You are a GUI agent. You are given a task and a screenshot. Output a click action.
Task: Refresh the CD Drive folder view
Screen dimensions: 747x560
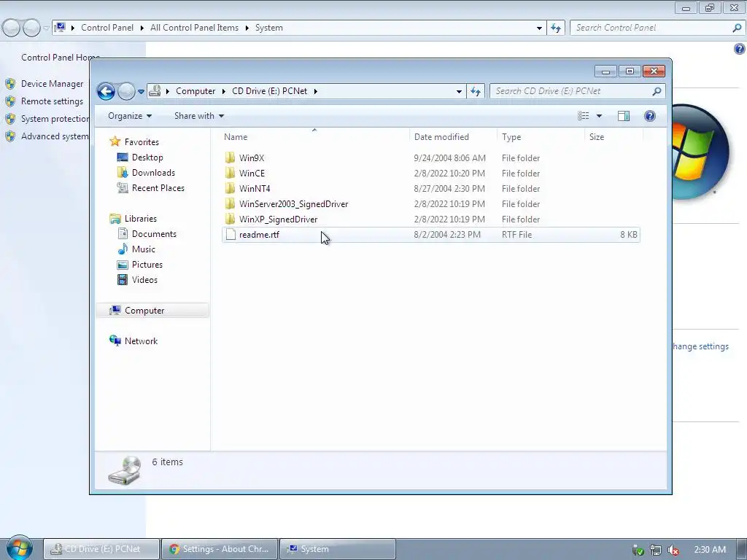point(476,91)
